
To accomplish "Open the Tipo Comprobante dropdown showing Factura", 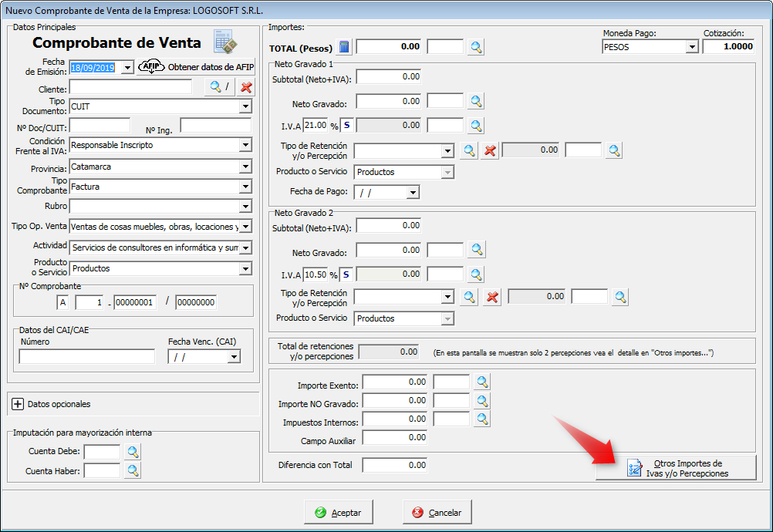I will (245, 187).
